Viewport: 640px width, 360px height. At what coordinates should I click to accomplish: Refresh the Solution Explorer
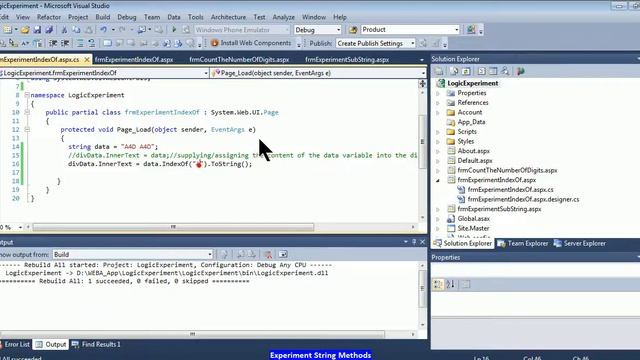pyautogui.click(x=466, y=71)
